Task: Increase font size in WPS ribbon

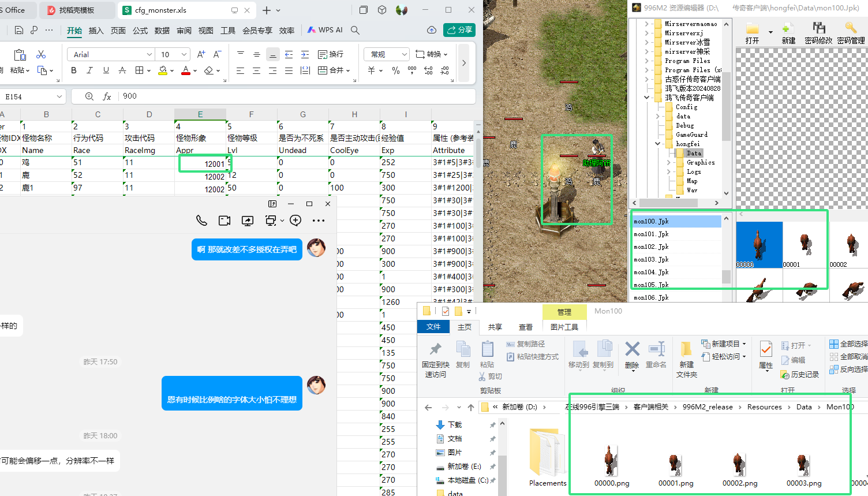Action: [201, 54]
